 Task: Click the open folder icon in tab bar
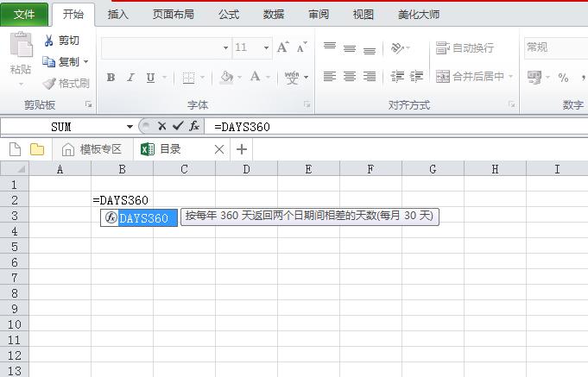pos(37,149)
